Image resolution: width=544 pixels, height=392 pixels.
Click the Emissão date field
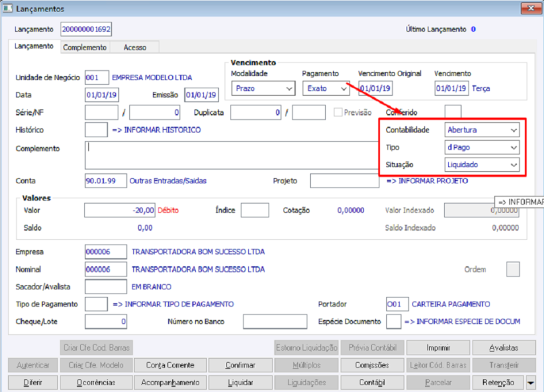click(201, 95)
